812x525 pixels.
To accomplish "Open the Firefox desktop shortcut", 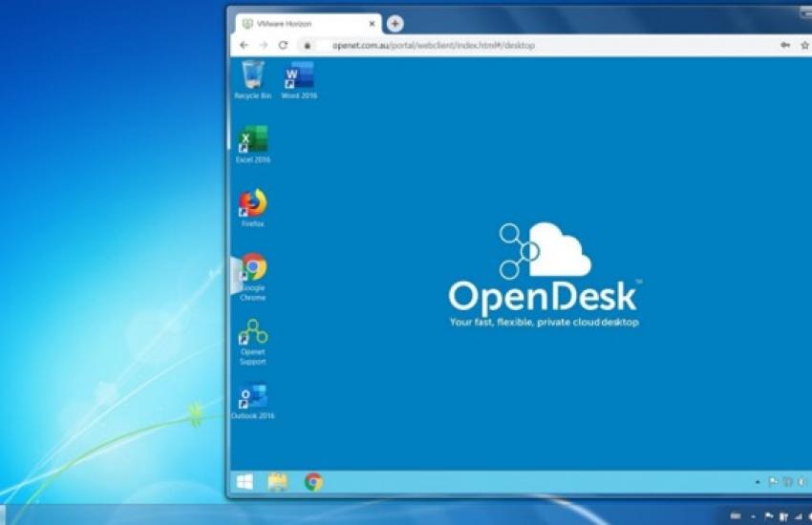I will point(253,208).
